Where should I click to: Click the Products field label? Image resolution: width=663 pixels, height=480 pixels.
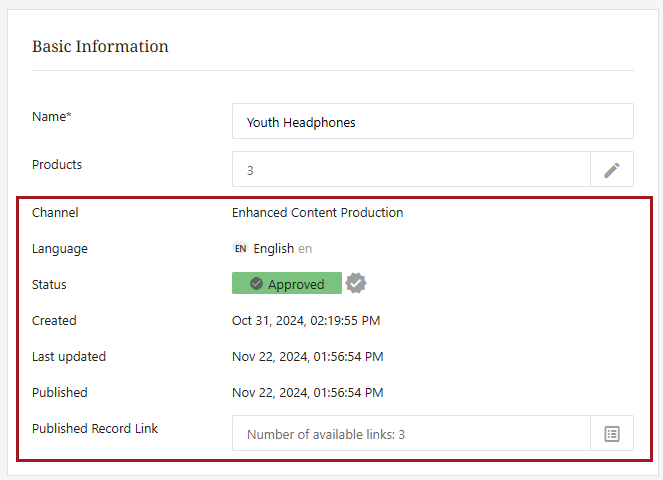point(57,165)
